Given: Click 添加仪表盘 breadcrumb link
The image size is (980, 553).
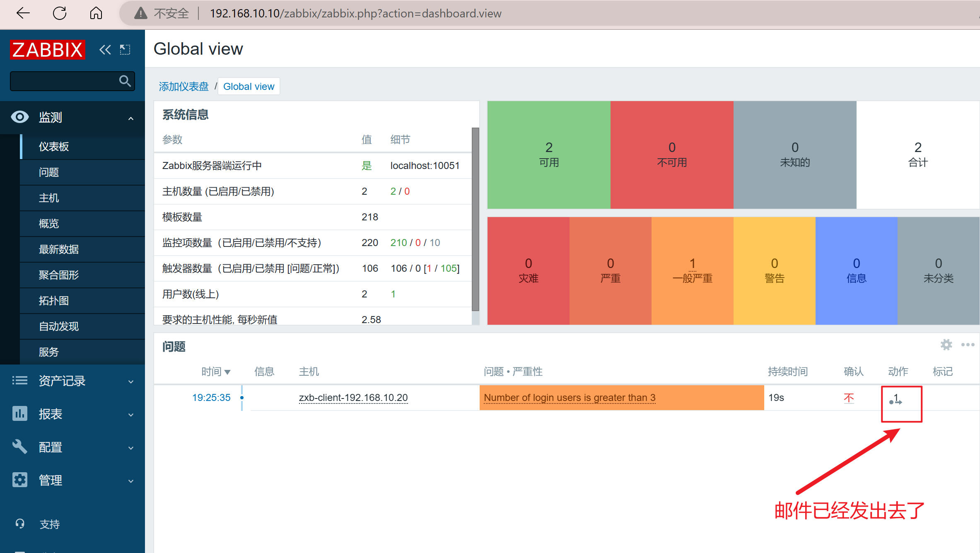Looking at the screenshot, I should click(183, 87).
